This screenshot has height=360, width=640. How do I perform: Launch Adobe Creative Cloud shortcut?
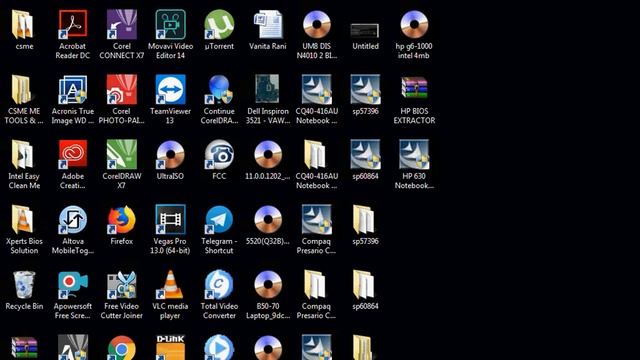(73, 154)
